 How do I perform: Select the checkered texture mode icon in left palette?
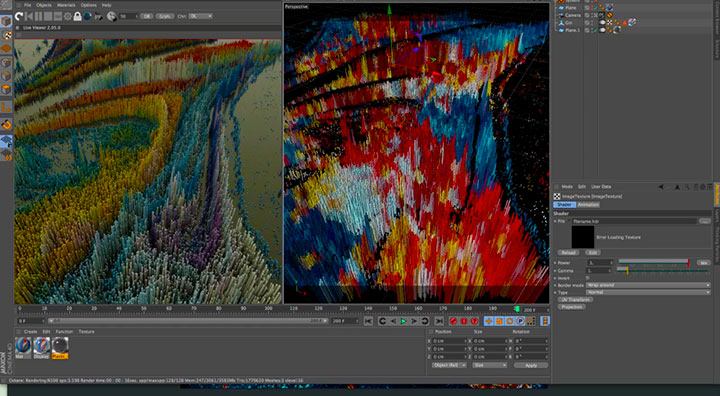(x=6, y=35)
